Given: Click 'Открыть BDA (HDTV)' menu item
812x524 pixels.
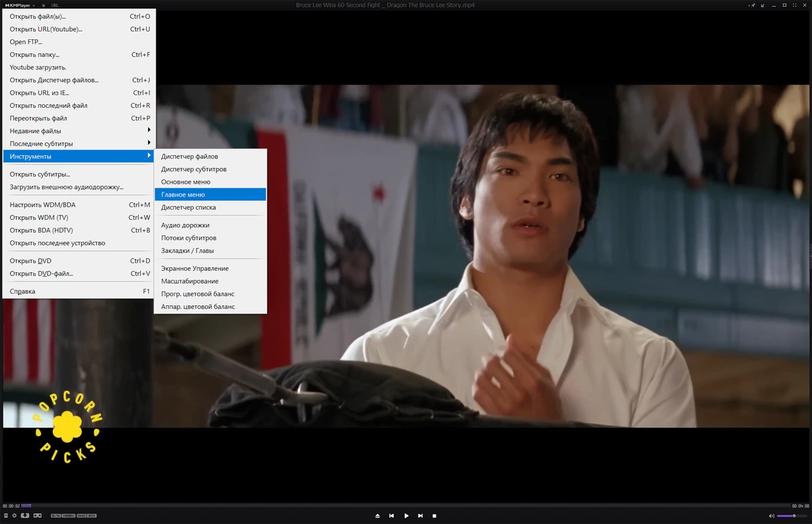Looking at the screenshot, I should (x=78, y=230).
